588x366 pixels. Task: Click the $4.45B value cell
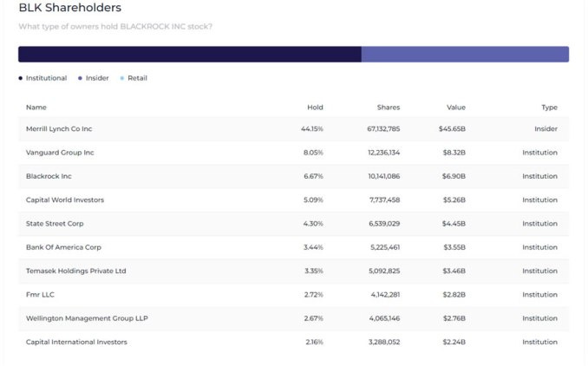[454, 224]
